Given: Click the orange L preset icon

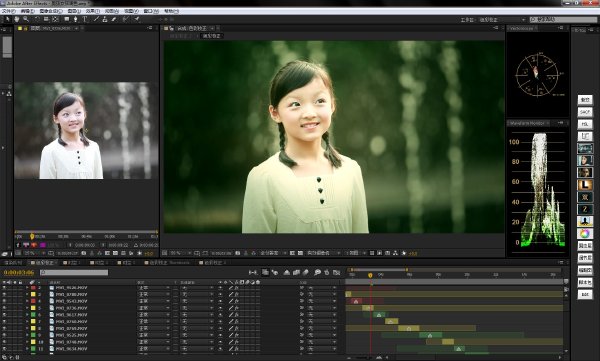Looking at the screenshot, I should point(585,185).
